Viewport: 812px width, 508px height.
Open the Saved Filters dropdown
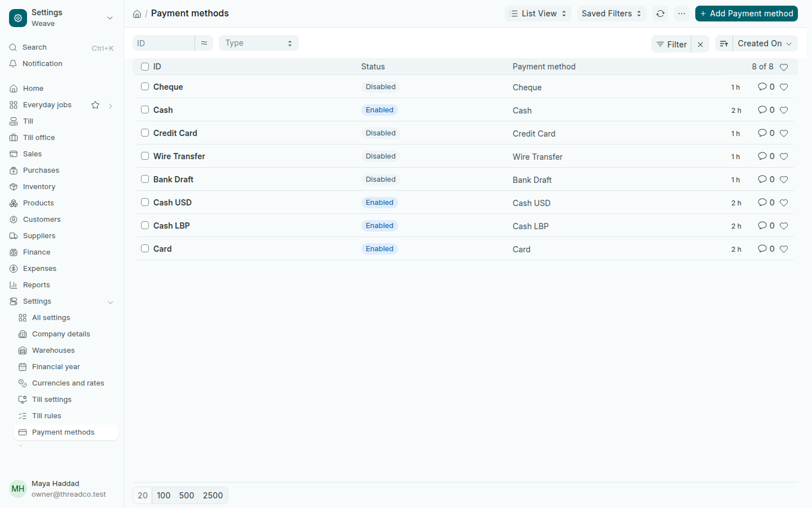612,14
